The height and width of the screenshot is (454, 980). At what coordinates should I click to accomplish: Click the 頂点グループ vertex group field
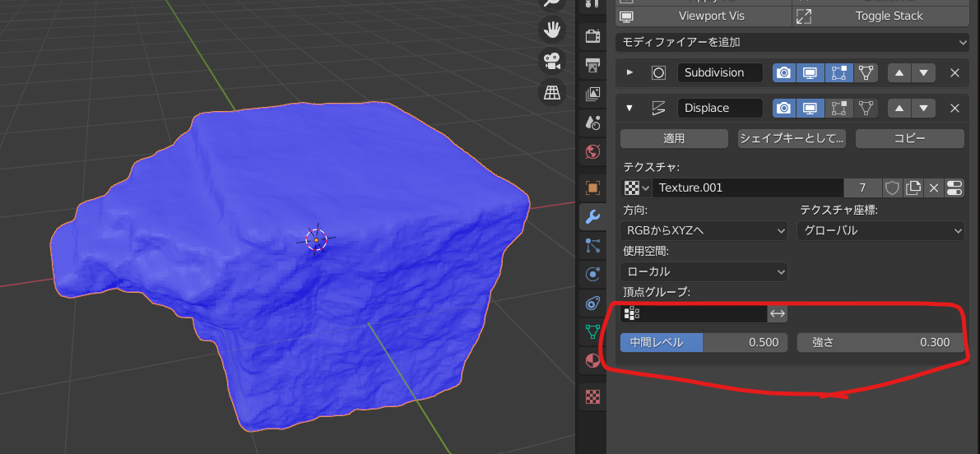click(x=693, y=313)
